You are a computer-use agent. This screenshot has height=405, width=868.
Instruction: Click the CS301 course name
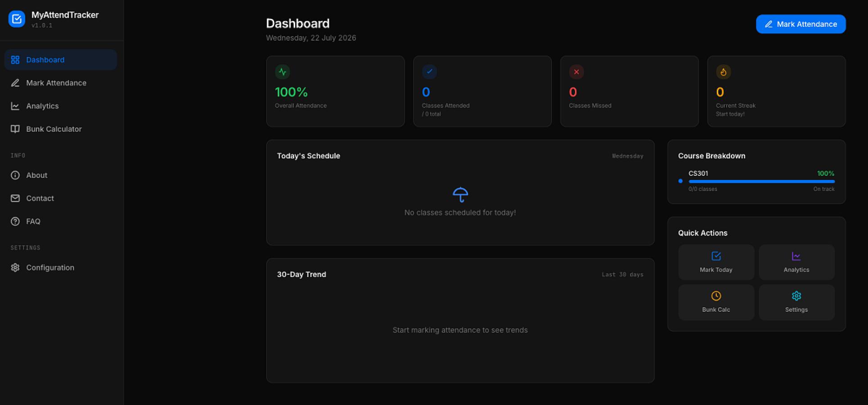point(698,173)
